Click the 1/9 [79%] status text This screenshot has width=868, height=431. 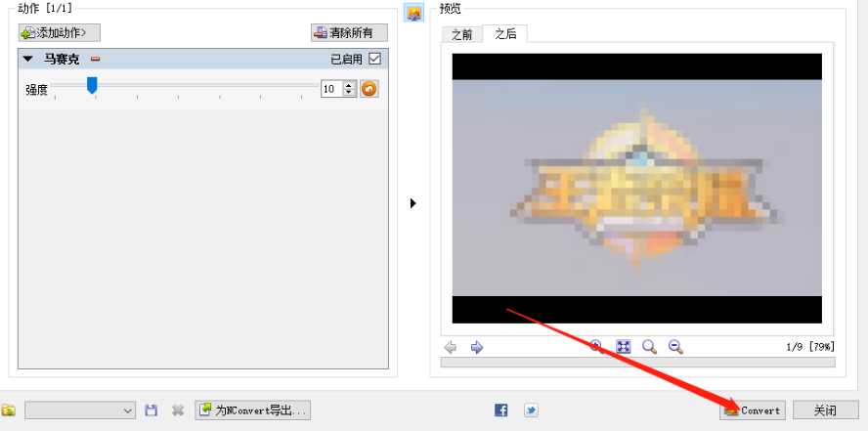[810, 347]
